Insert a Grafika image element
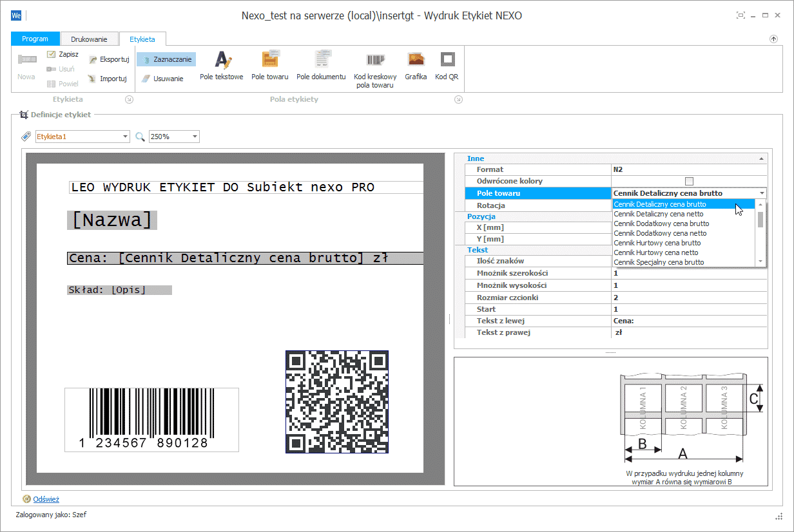 [x=416, y=66]
